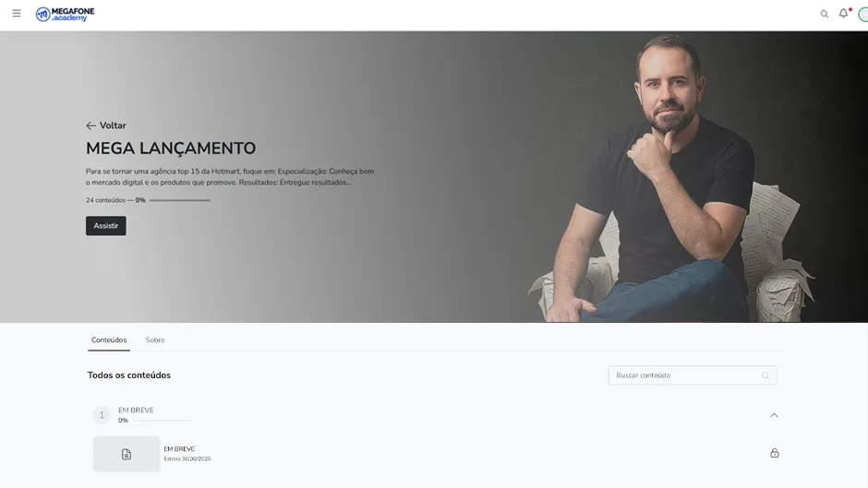Click the Megafone Academy logo
Screen dimensions: 868x488
tap(66, 14)
